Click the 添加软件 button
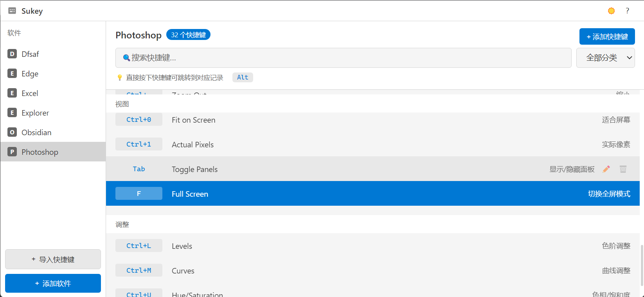Screen dimensions: 644x297 click(x=53, y=283)
